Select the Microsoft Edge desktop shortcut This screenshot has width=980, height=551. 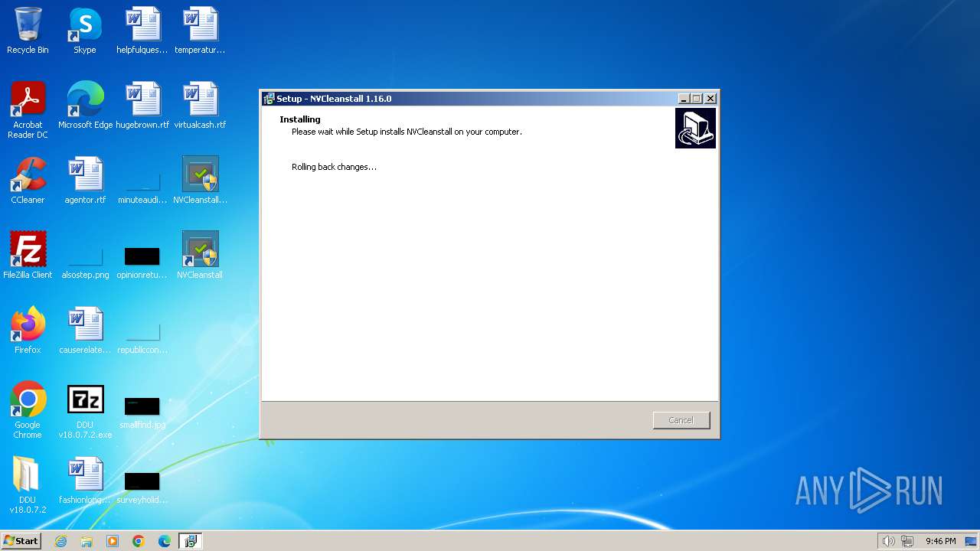[85, 106]
